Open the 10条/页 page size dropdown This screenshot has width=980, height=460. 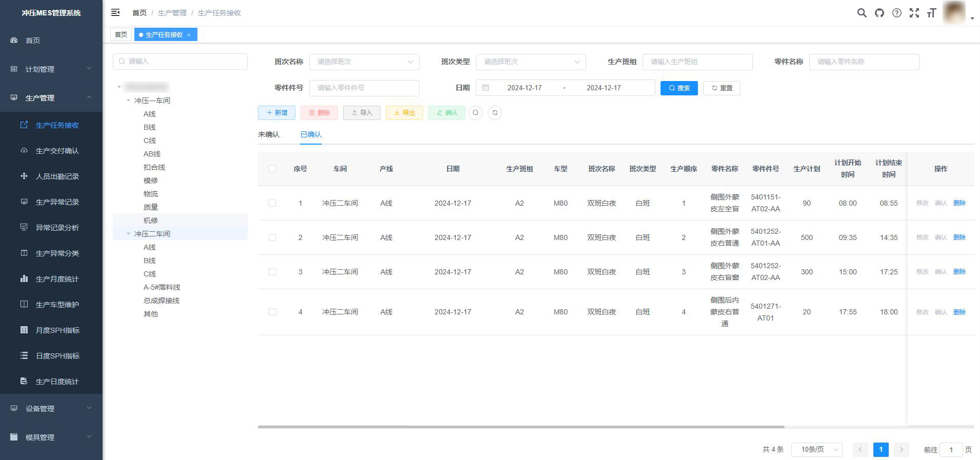(x=816, y=450)
